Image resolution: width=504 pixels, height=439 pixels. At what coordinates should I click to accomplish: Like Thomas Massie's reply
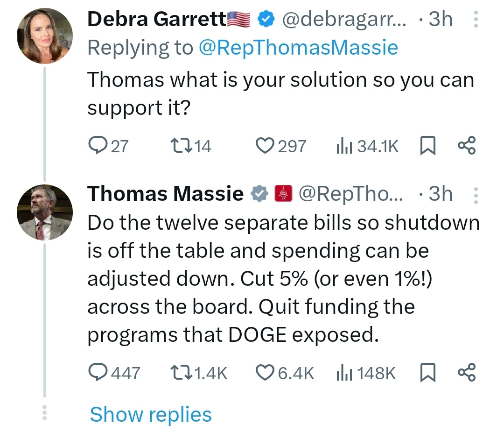tap(265, 372)
